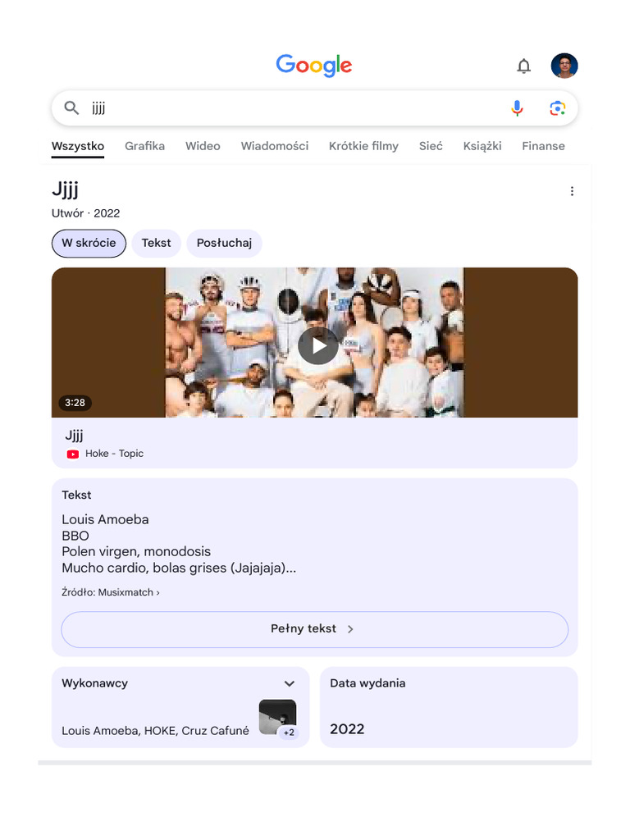Start voice search with microphone icon
Viewport: 630px width, 840px height.
click(x=517, y=108)
